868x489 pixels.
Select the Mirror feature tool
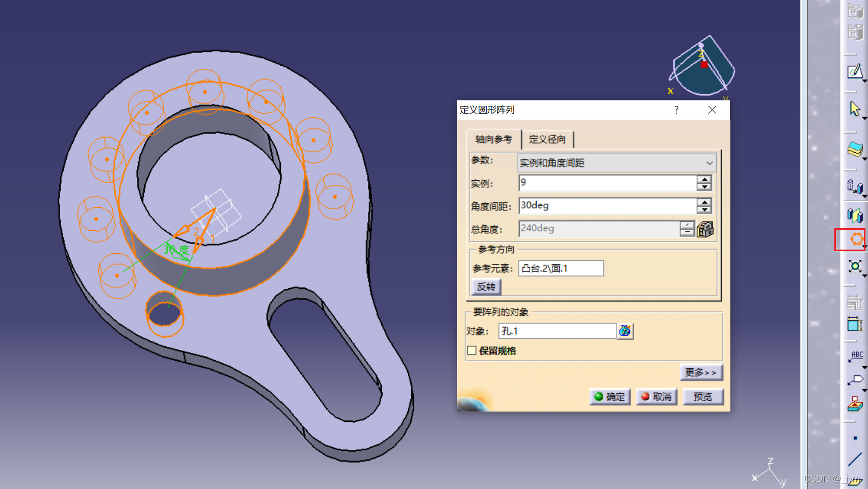855,215
